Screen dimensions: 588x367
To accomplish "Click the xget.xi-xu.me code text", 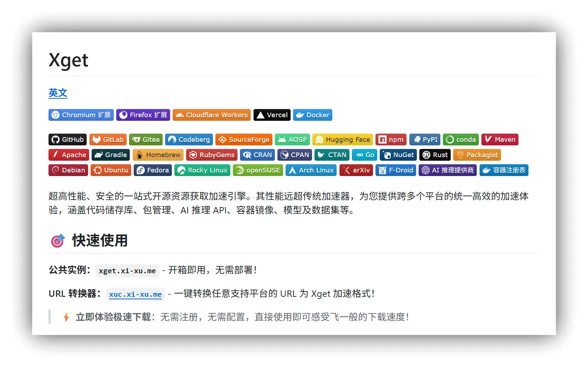I will tap(127, 271).
